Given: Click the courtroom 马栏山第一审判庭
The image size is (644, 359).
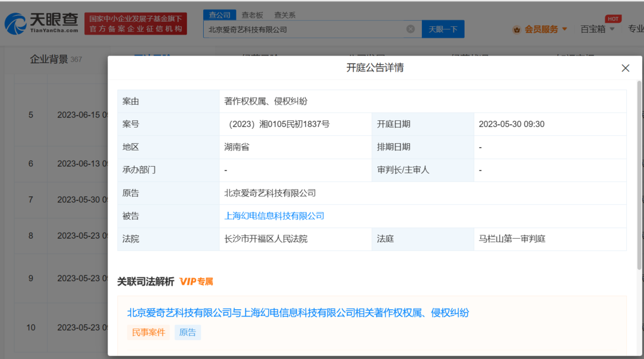Looking at the screenshot, I should coord(512,239).
